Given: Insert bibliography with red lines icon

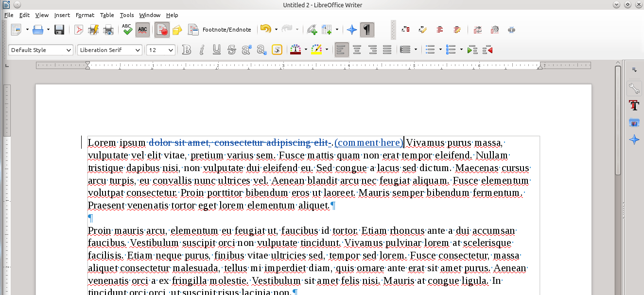Looking at the screenshot, I should click(x=440, y=30).
